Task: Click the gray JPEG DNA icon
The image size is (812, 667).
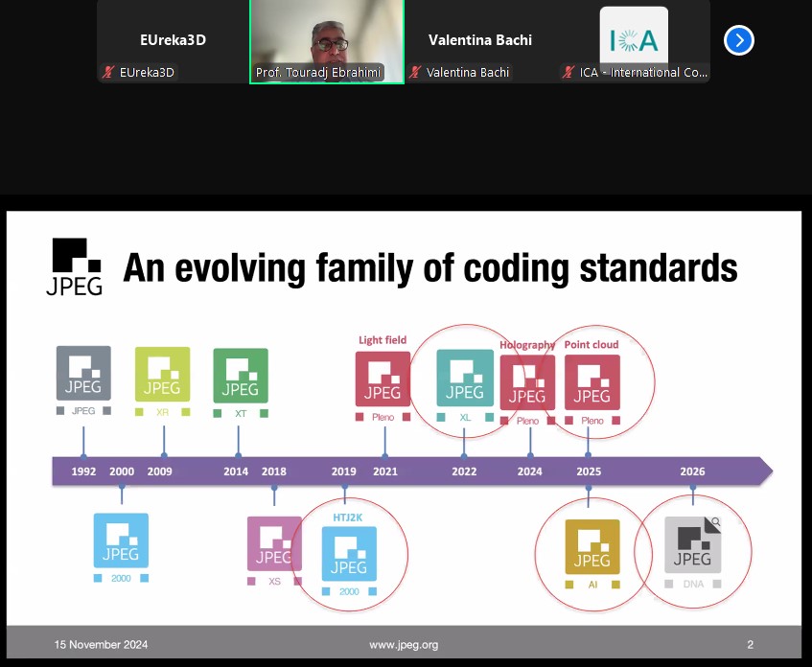Action: [x=693, y=544]
